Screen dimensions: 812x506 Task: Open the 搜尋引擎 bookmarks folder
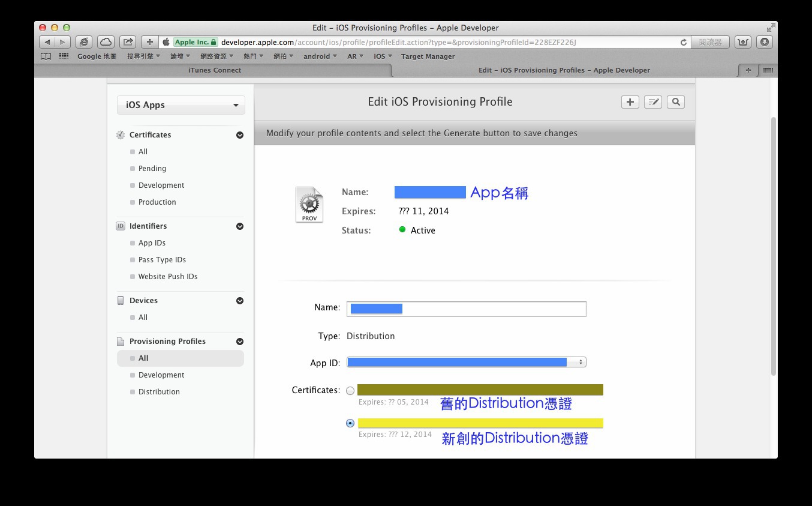pos(144,56)
